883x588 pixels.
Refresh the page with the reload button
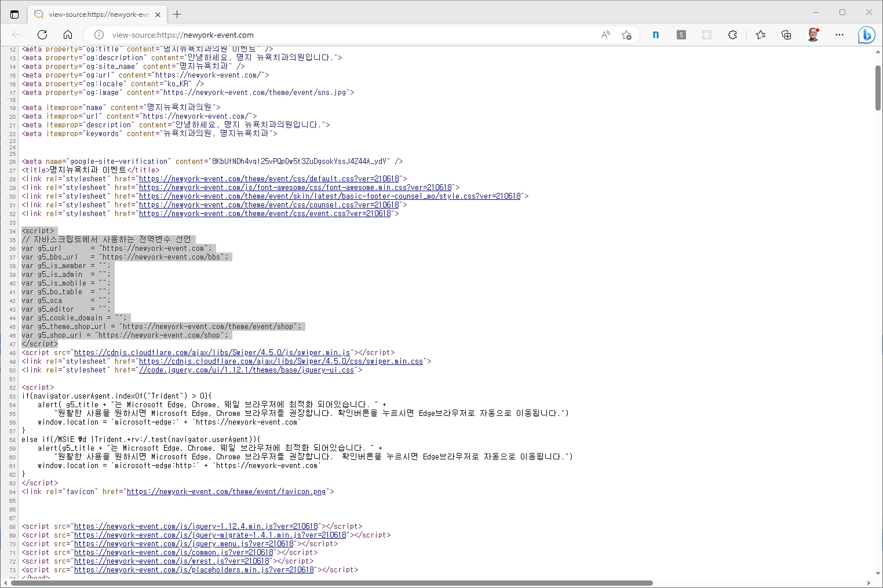tap(42, 35)
